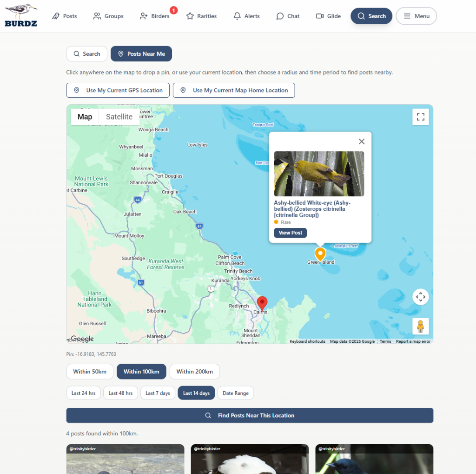Click the Ashy-bellied White-eye photo thumbnail
Image resolution: width=476 pixels, height=474 pixels.
pos(319,174)
